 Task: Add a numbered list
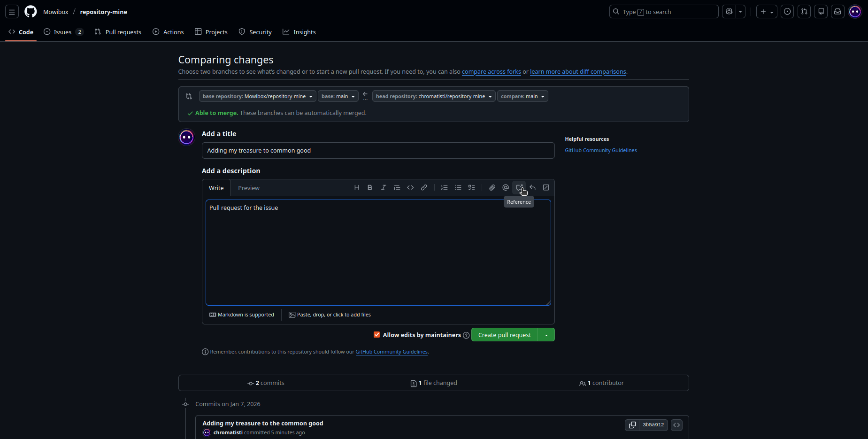coord(445,188)
